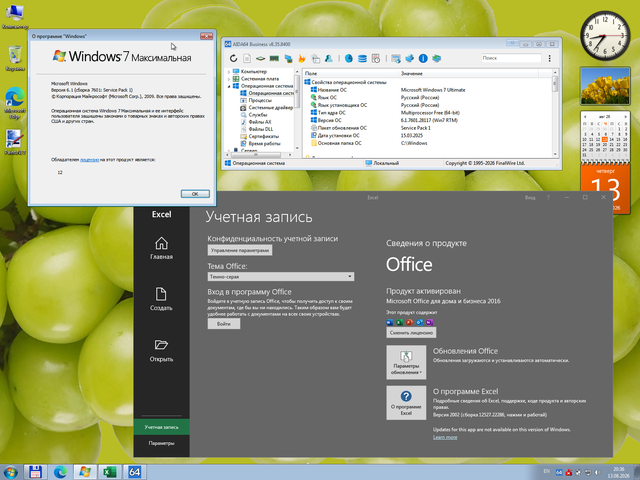Click the Поле column header in AIDA64
The width and height of the screenshot is (640, 480).
351,73
